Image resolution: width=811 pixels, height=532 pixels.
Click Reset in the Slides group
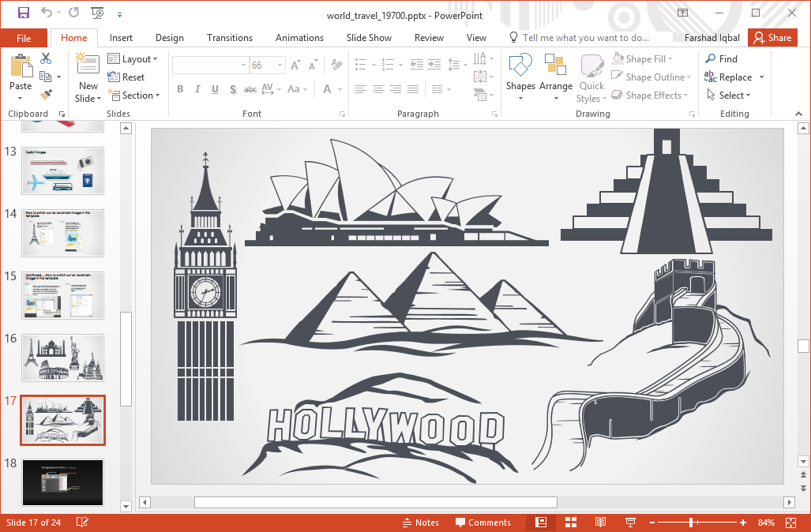click(x=126, y=77)
